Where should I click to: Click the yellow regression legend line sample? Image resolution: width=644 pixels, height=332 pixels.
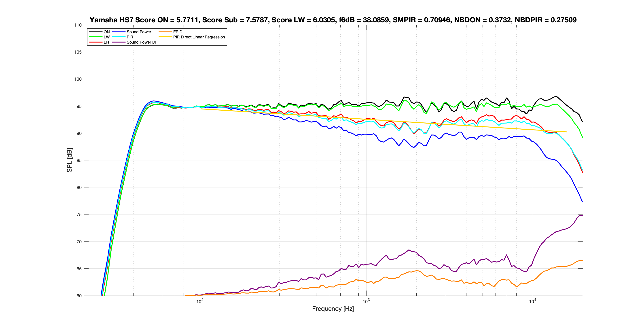[x=165, y=37]
